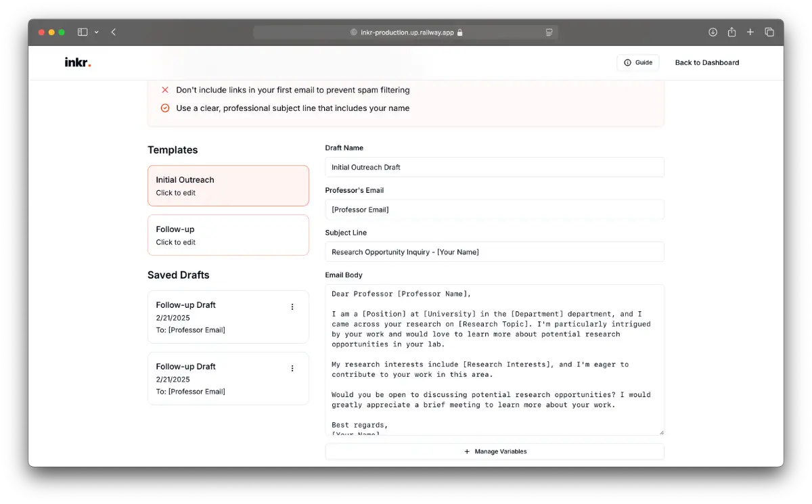Open the Safari downloads icon
The width and height of the screenshot is (812, 504).
(x=713, y=32)
